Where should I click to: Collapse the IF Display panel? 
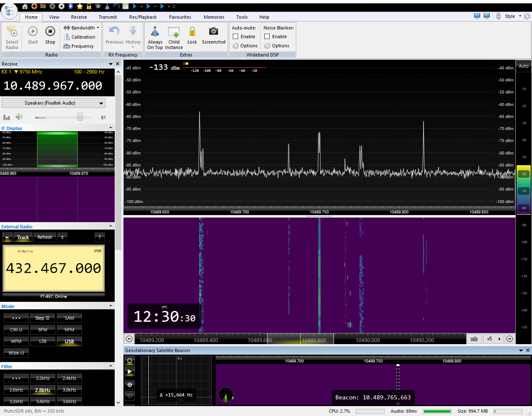111,128
